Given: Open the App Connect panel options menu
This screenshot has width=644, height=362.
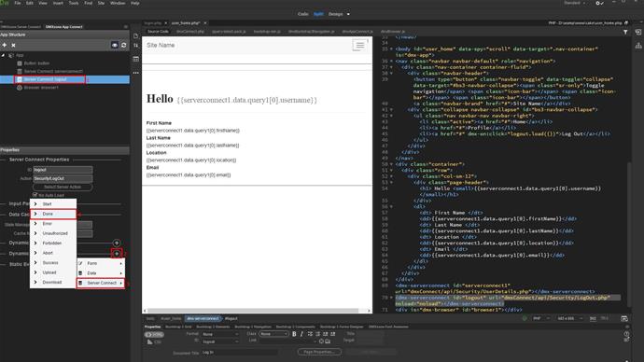Looking at the screenshot, I should click(126, 27).
